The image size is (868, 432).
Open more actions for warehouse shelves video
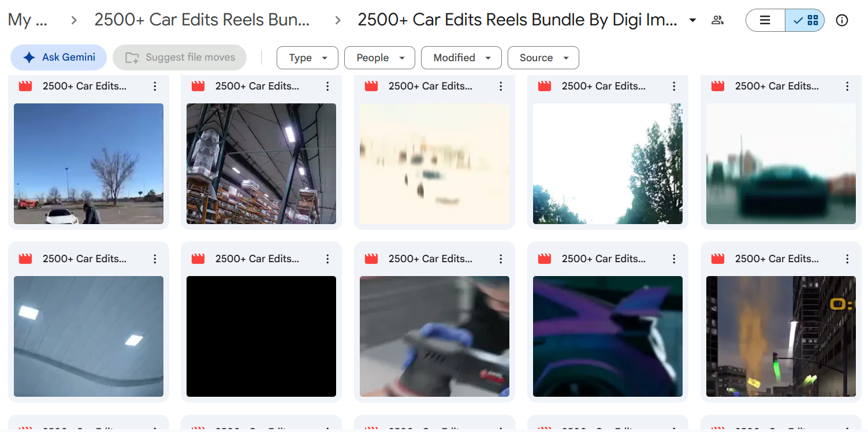click(327, 86)
